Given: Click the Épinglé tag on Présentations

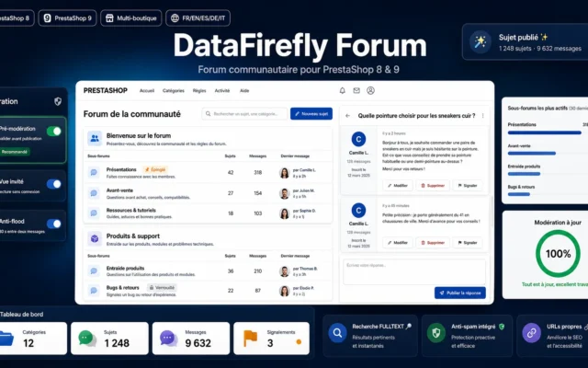Looking at the screenshot, I should click(155, 169).
